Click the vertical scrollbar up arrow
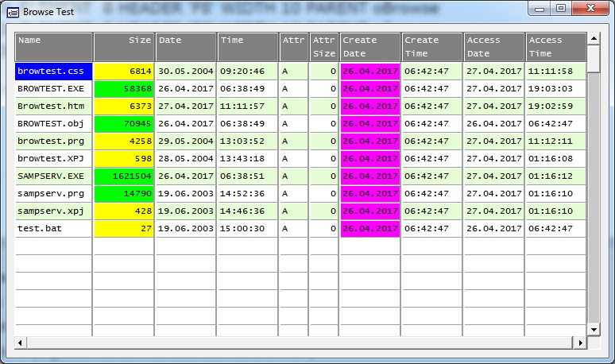This screenshot has height=364, width=615. pos(593,39)
